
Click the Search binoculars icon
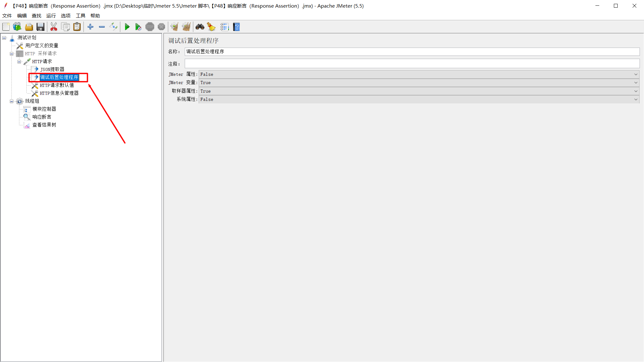coord(200,27)
